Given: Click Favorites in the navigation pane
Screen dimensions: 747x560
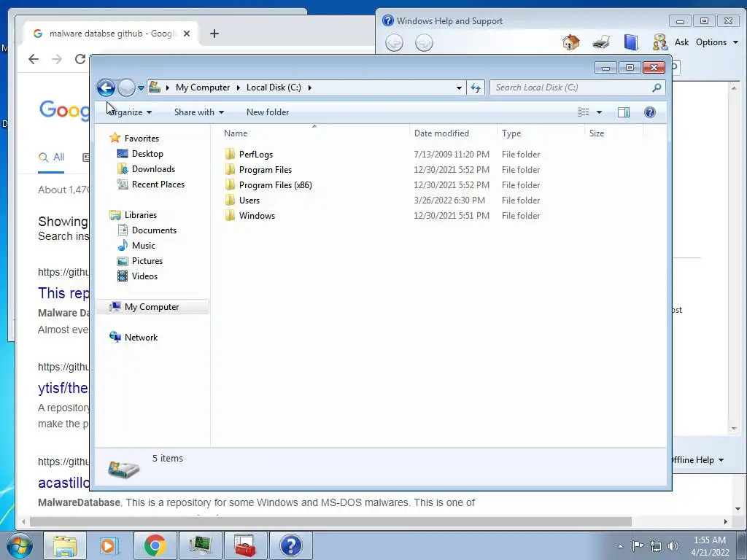Looking at the screenshot, I should [x=142, y=138].
